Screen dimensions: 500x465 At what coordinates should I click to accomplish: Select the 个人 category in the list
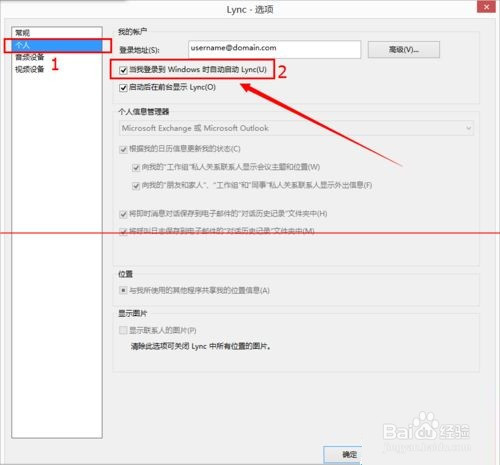(x=57, y=45)
